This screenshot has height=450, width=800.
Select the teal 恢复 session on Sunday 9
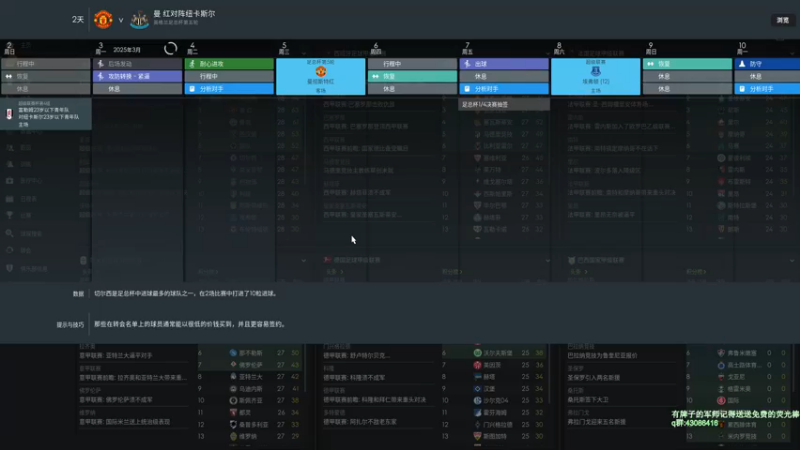click(687, 64)
